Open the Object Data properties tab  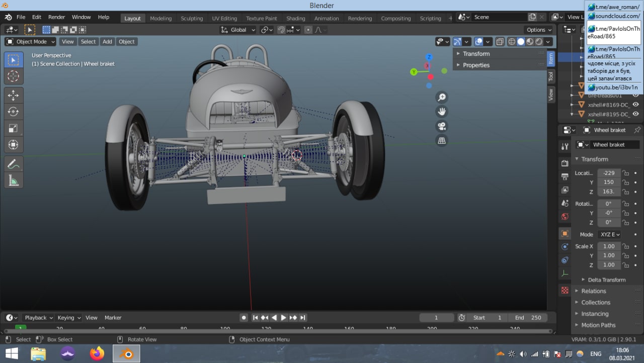tap(565, 274)
